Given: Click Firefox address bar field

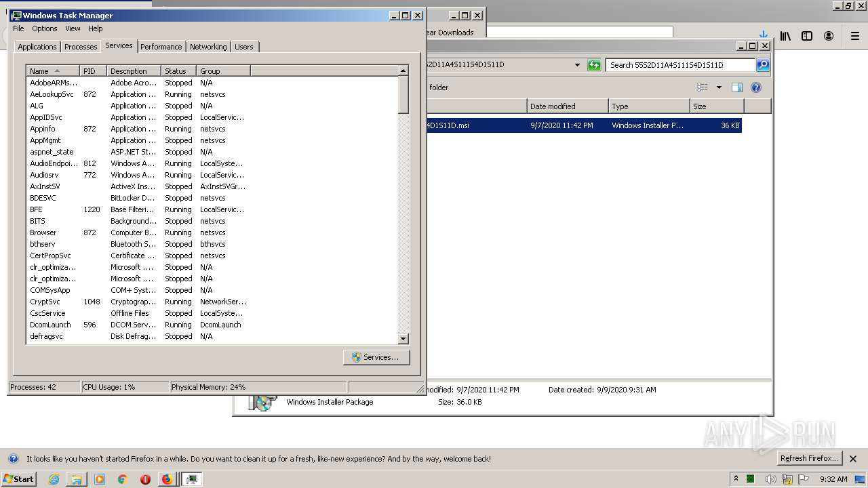Looking at the screenshot, I should coord(580,32).
